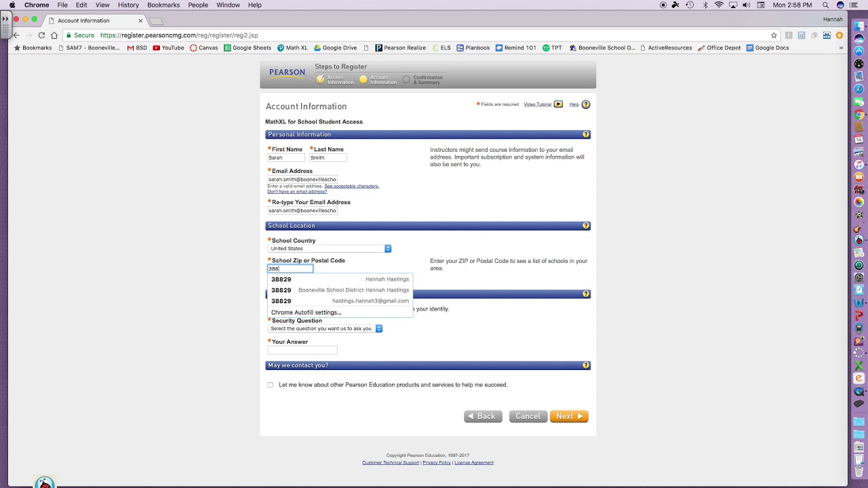868x488 pixels.
Task: Open the Privacy Policy link
Action: pos(437,463)
